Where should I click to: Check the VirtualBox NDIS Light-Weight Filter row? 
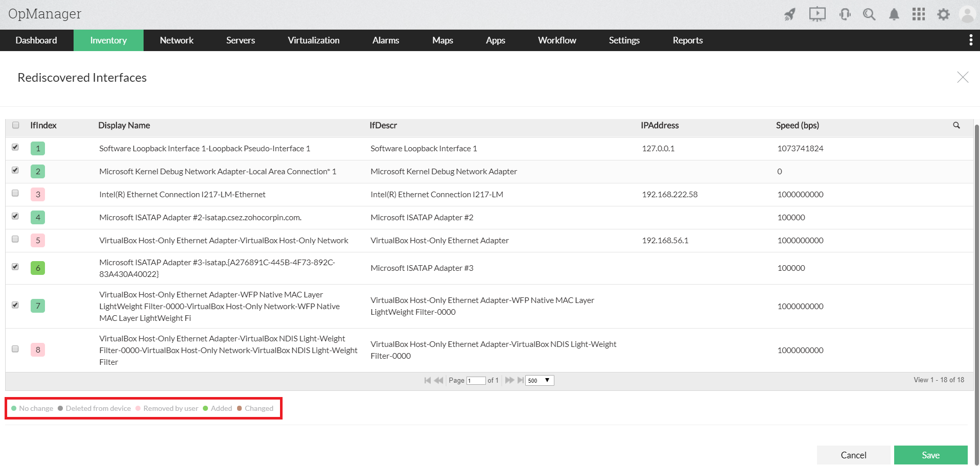tap(15, 349)
